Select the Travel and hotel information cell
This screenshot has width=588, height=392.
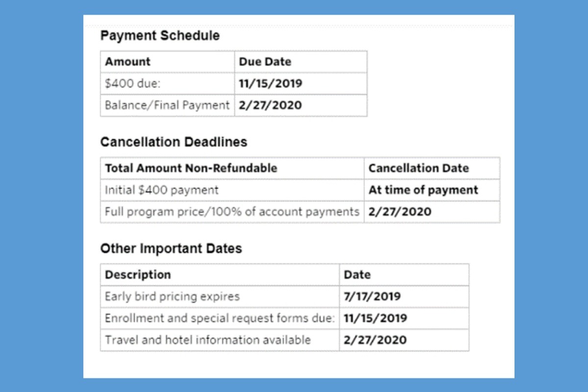pyautogui.click(x=208, y=340)
